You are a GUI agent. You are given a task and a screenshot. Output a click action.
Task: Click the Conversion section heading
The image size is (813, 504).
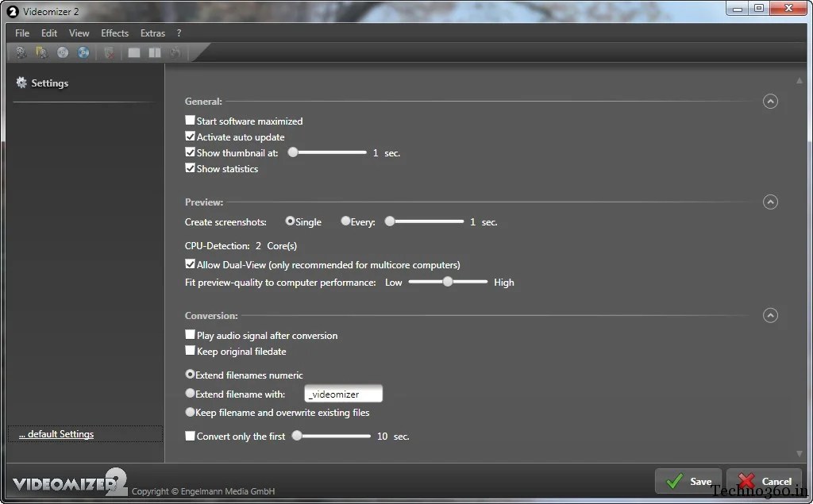(211, 315)
